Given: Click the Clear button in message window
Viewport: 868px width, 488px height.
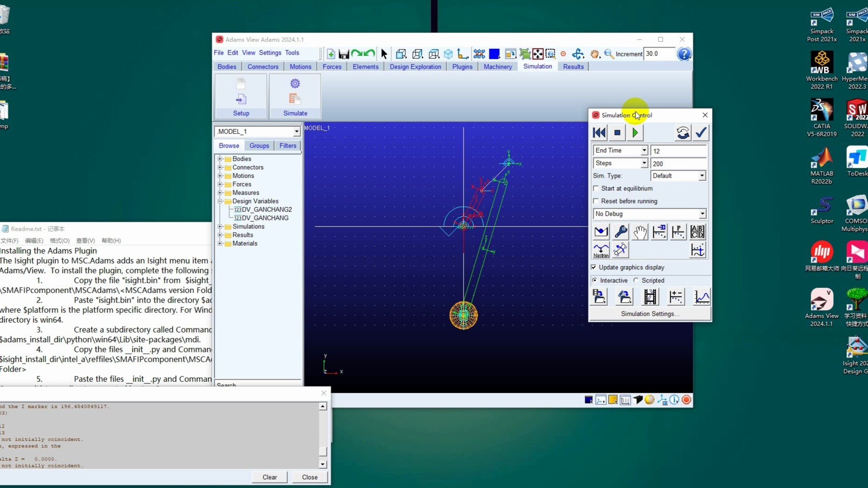Looking at the screenshot, I should (270, 477).
